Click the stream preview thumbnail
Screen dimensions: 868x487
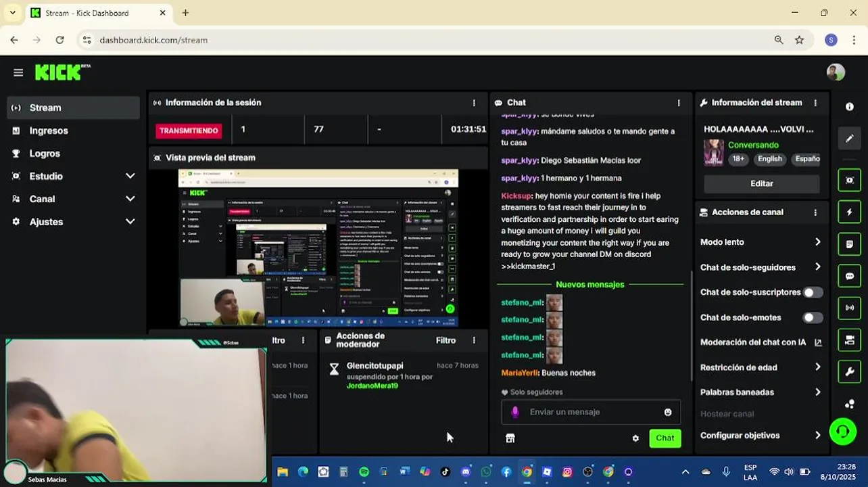click(x=318, y=248)
